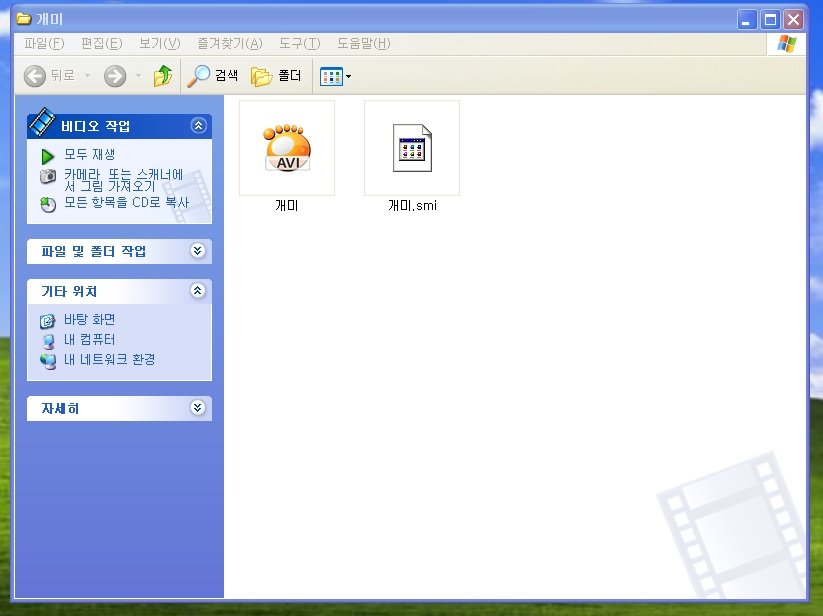Screen dimensions: 823x616
Task: Go up one folder level
Action: [163, 76]
